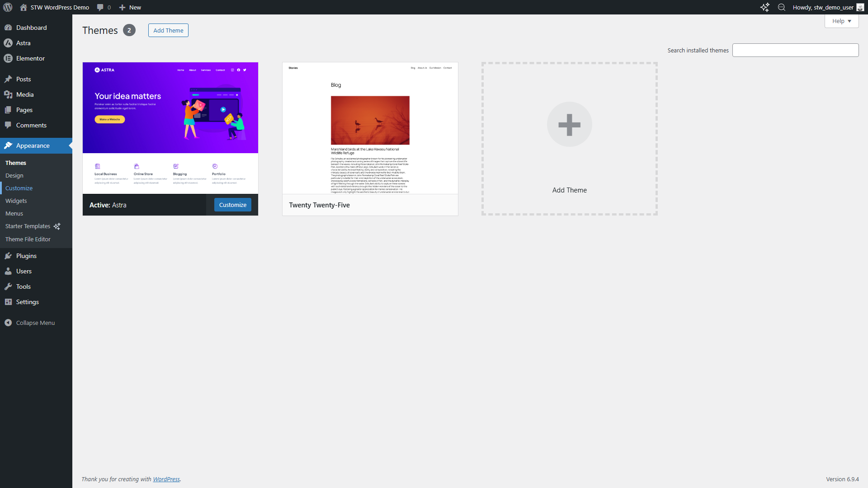The width and height of the screenshot is (868, 488).
Task: Open the Elementor menu label
Action: coord(31,58)
